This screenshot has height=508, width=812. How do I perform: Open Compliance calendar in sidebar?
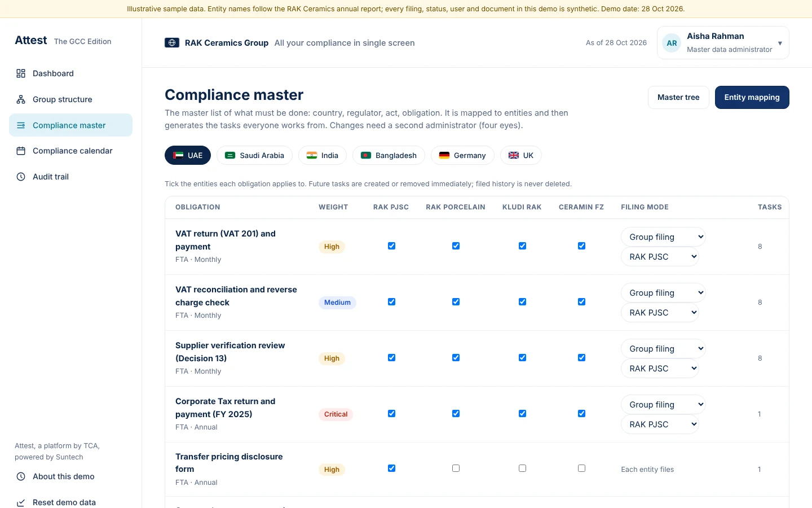(70, 151)
